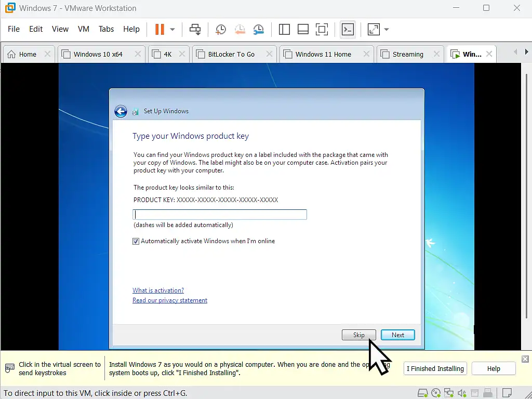Click the CD/DVD device status icon
Image resolution: width=532 pixels, height=399 pixels.
(x=436, y=393)
